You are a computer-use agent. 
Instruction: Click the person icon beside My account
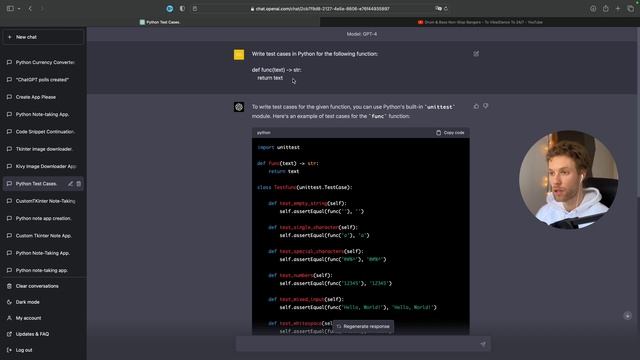[9, 318]
